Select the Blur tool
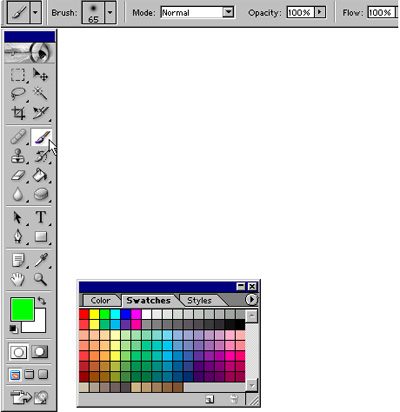The width and height of the screenshot is (400, 412). coord(18,194)
